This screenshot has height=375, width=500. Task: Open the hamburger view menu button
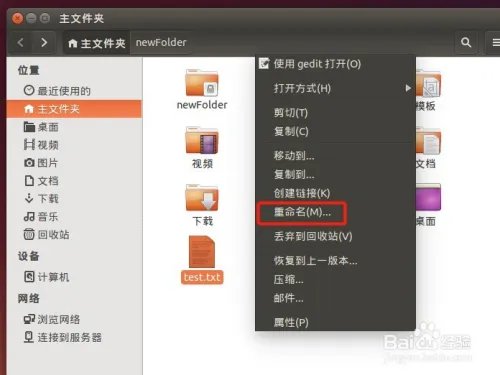(495, 42)
